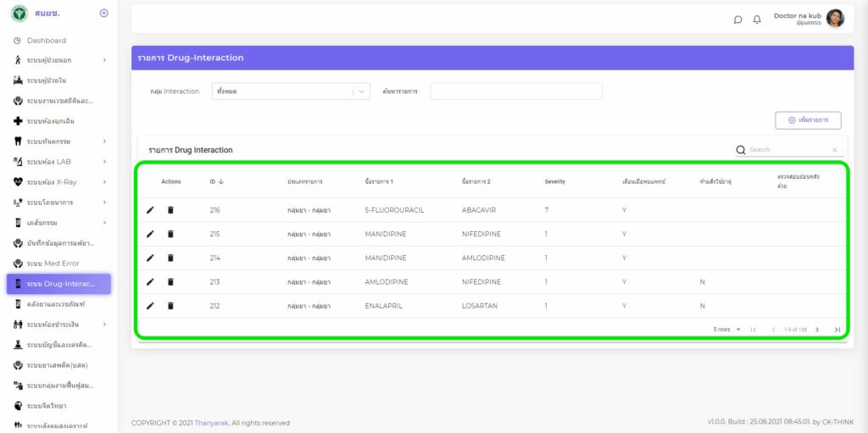Click trash icon for ENALAPRIL row 212

(x=170, y=306)
